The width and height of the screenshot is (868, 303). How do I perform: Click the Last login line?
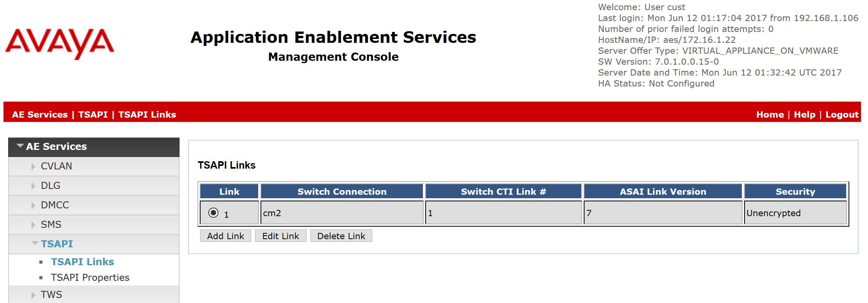[728, 18]
